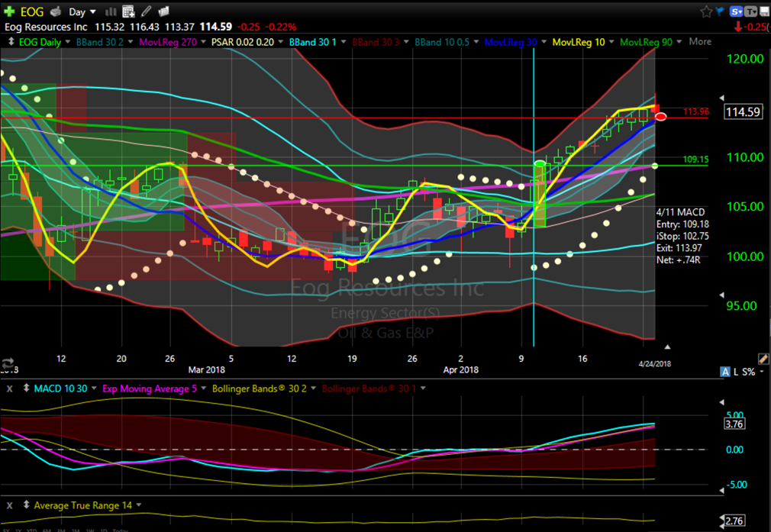The height and width of the screenshot is (532, 771).
Task: Click the MovLReg 270 indicator label
Action: (168, 42)
